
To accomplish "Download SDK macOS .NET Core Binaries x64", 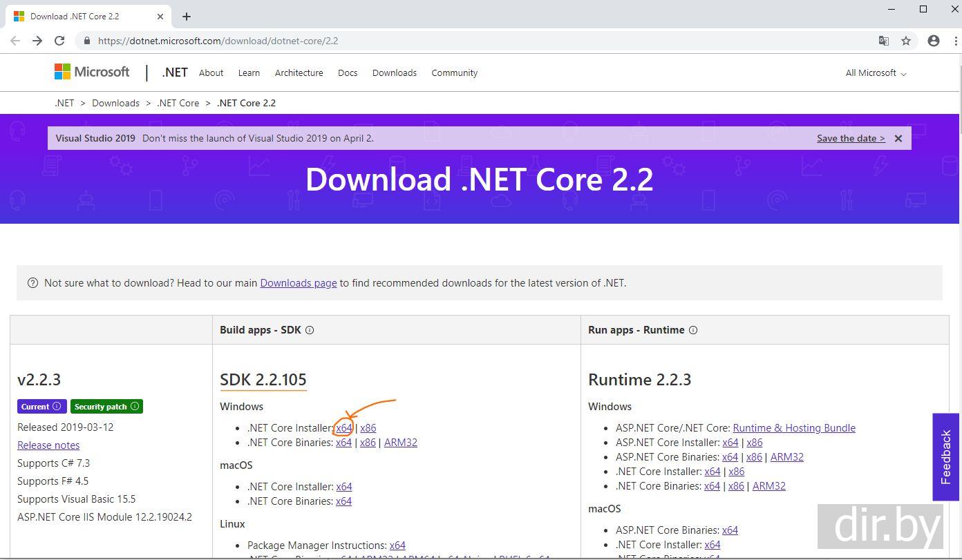I will [x=343, y=501].
